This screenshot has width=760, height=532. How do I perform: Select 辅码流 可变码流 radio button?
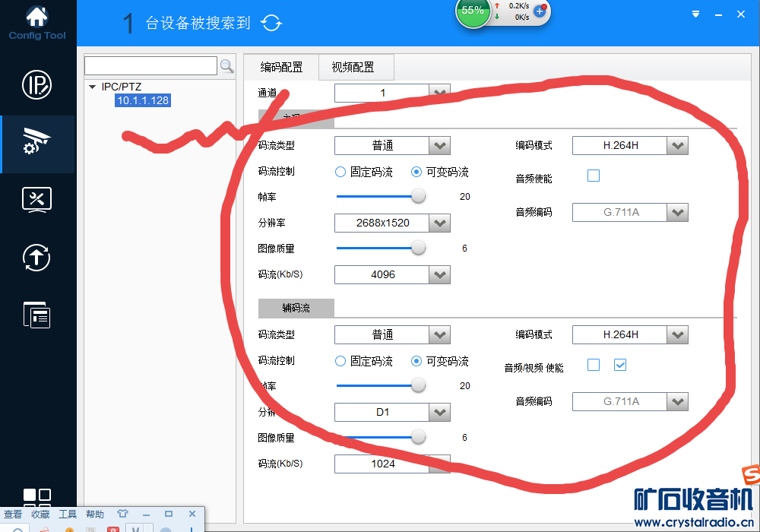(416, 361)
